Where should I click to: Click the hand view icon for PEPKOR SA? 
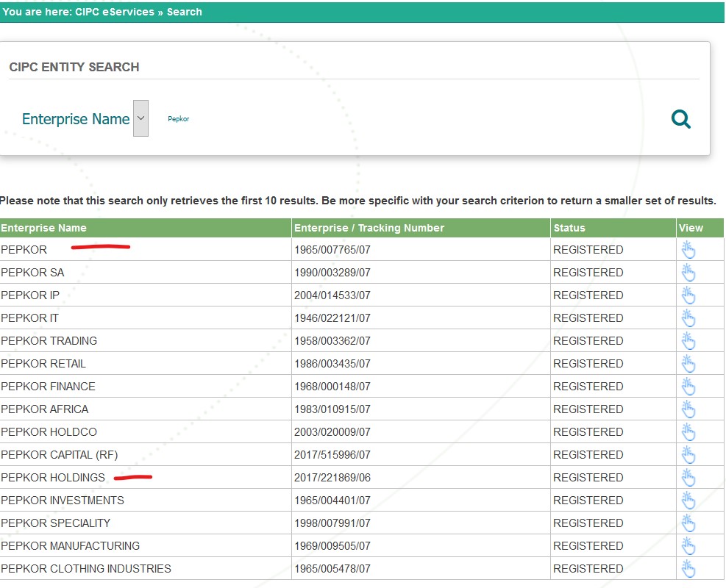pyautogui.click(x=688, y=272)
